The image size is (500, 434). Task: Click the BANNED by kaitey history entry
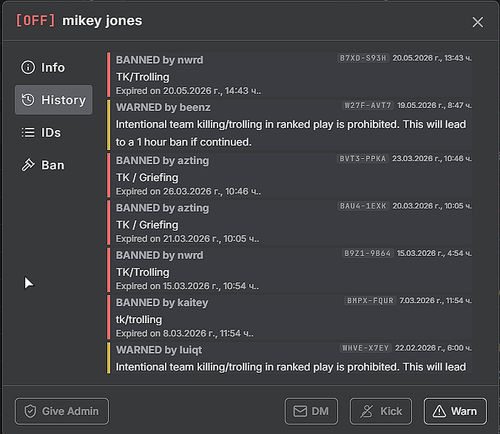click(289, 317)
